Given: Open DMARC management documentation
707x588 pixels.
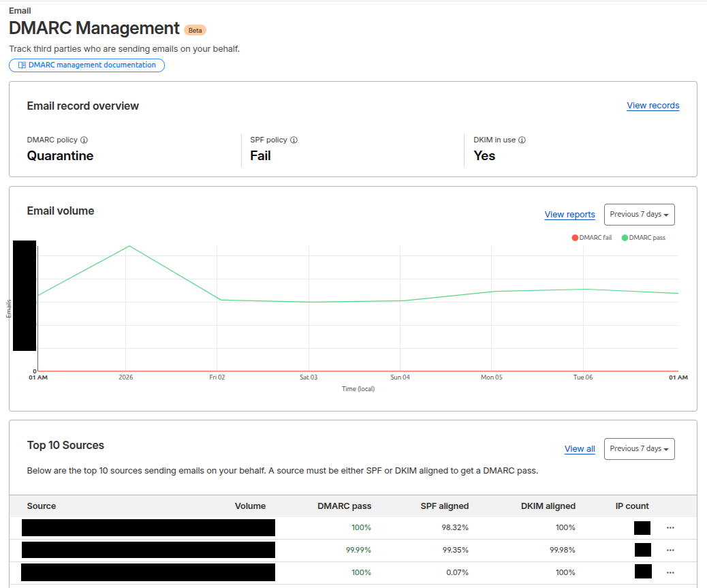Looking at the screenshot, I should pos(91,65).
